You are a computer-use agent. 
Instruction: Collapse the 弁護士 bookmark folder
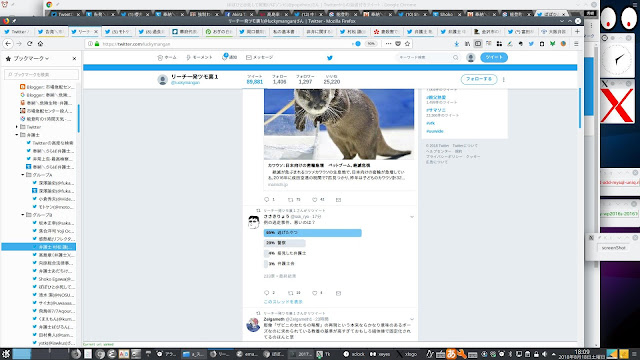click(17, 135)
